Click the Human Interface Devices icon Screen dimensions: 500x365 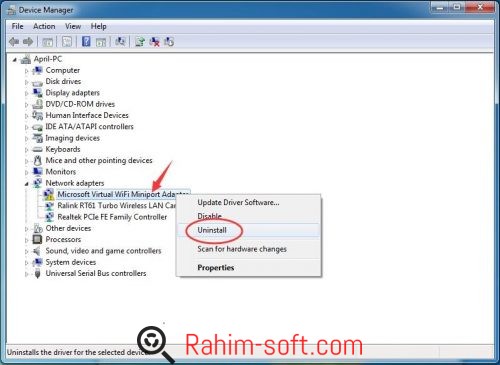pyautogui.click(x=38, y=115)
